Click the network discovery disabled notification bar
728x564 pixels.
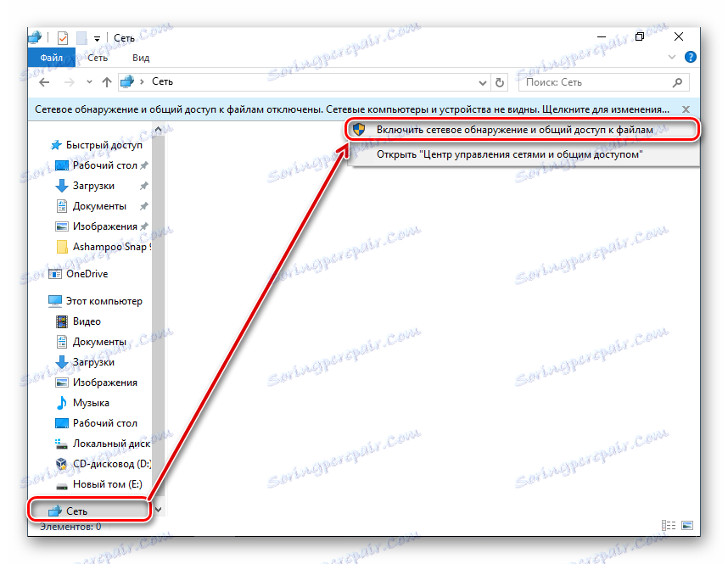pos(352,109)
